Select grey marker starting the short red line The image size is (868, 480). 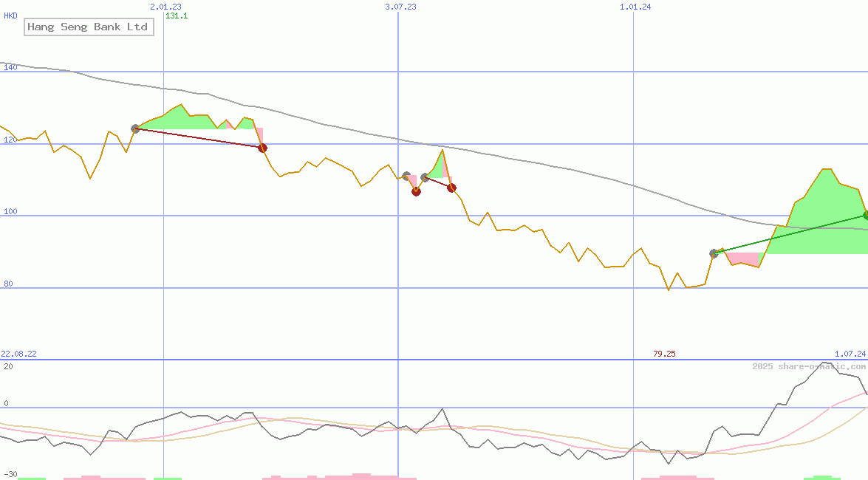click(x=425, y=177)
